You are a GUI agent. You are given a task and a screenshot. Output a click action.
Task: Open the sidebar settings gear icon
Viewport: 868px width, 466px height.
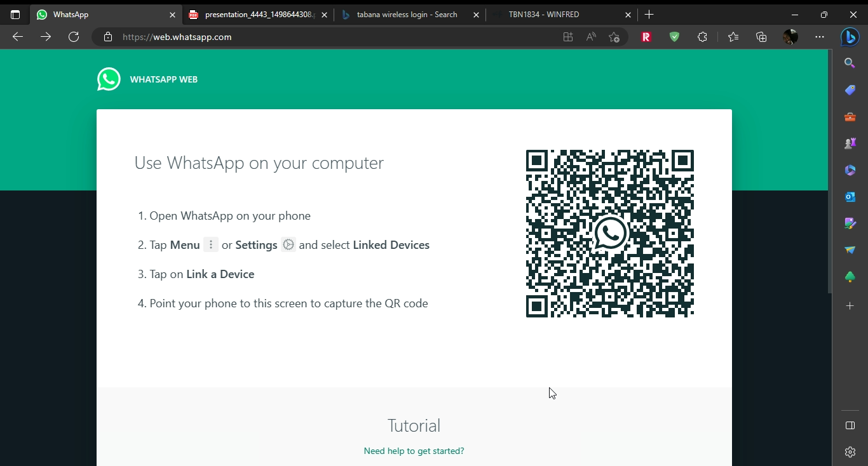coord(850,452)
